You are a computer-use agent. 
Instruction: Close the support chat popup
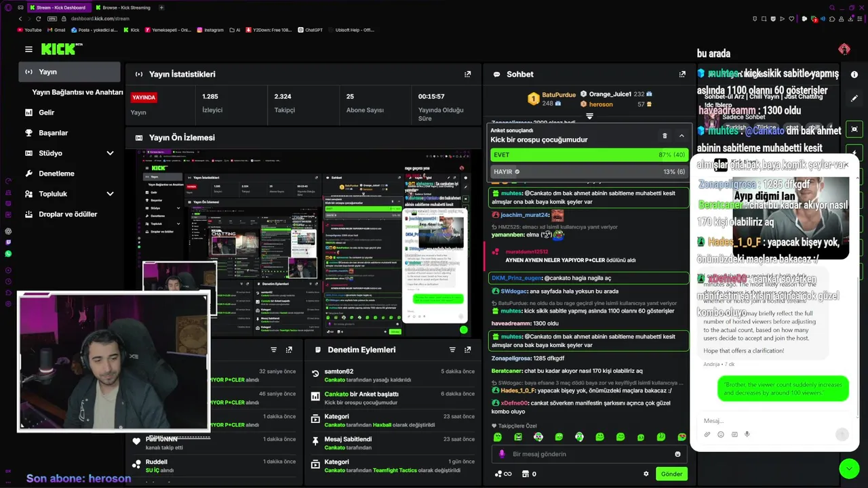click(846, 165)
